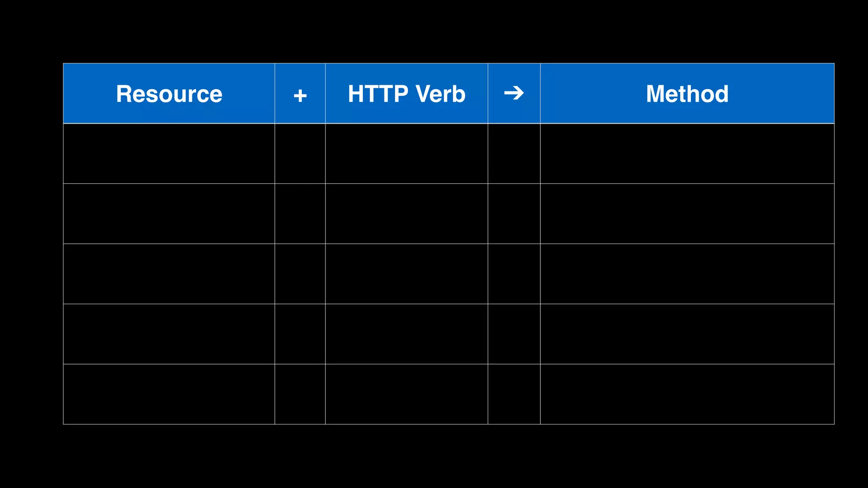This screenshot has width=868, height=488.
Task: Select the Resource header cell
Action: [x=169, y=94]
